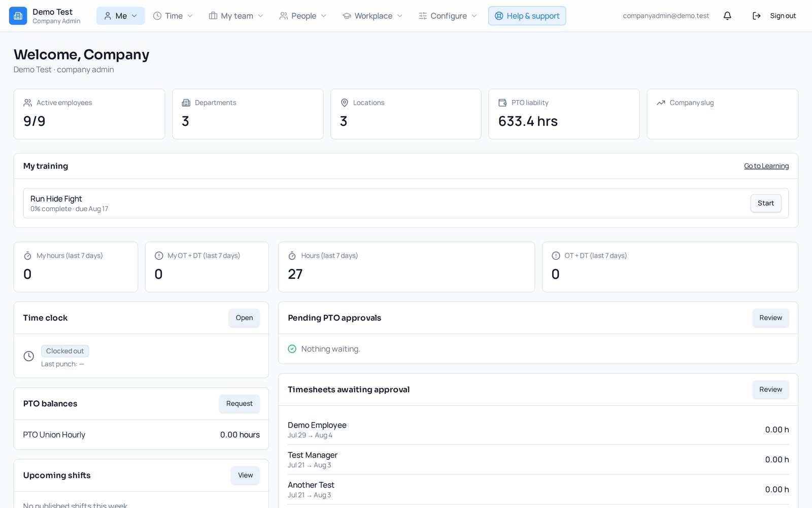
Task: Expand the Configure menu chevron
Action: coord(475,16)
